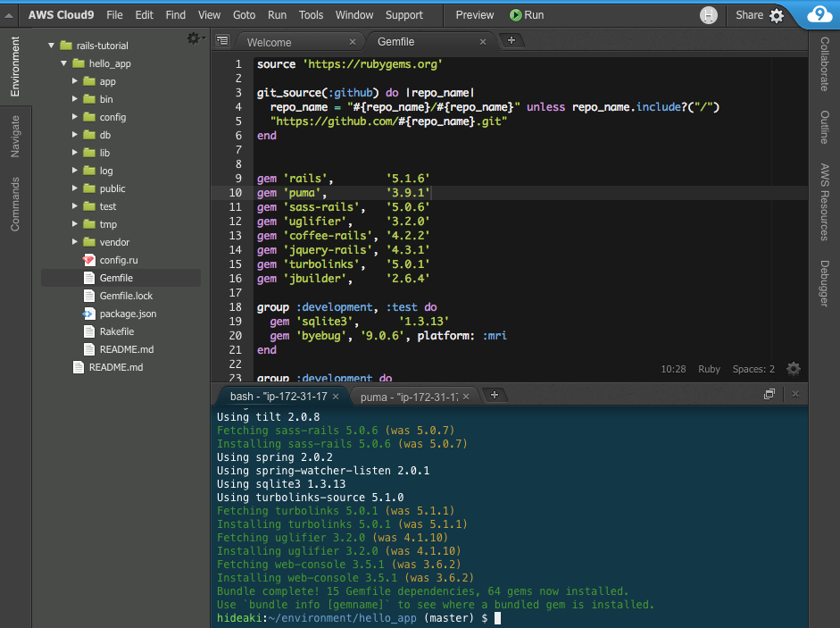Add a new terminal tab with the plus
The image size is (840, 628).
point(494,395)
